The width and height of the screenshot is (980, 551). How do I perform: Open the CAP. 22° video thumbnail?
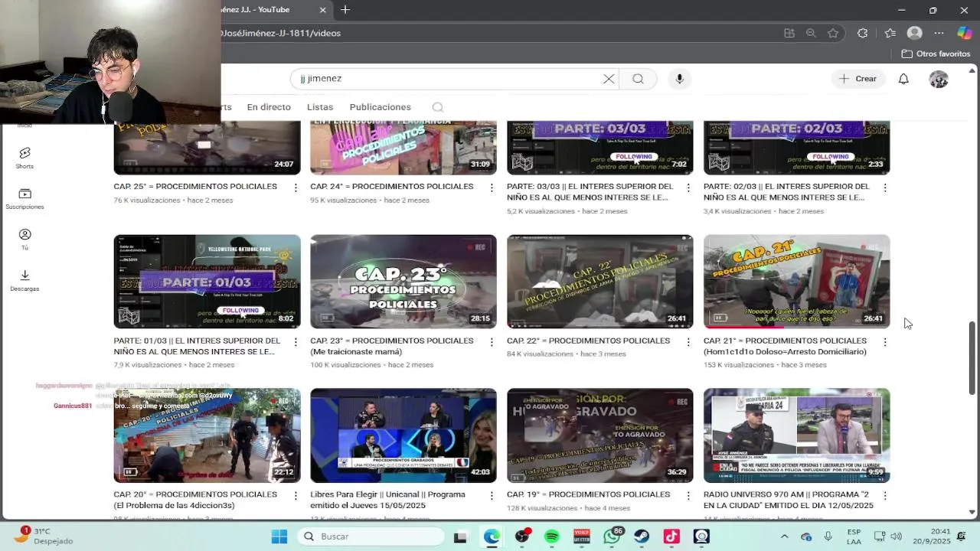[x=600, y=282]
